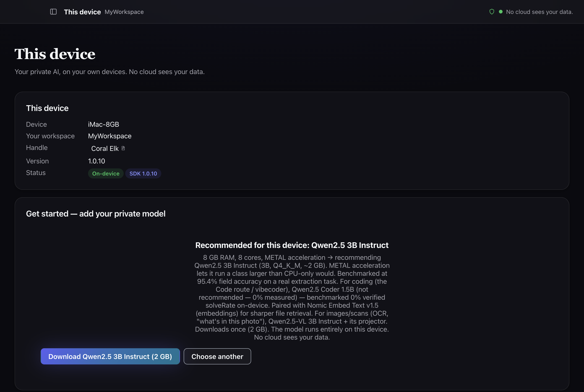The image size is (584, 392).
Task: Copy the Coral Elk handle icon
Action: click(x=123, y=148)
